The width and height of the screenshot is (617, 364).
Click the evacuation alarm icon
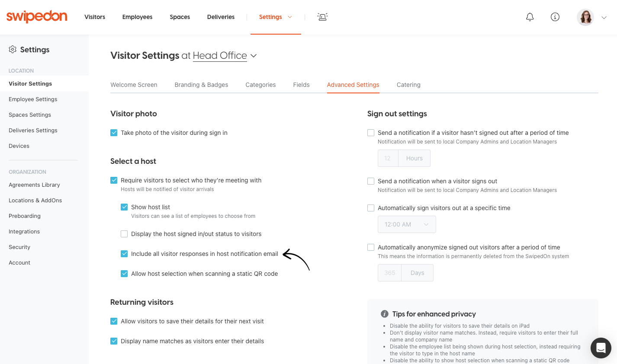tap(322, 16)
